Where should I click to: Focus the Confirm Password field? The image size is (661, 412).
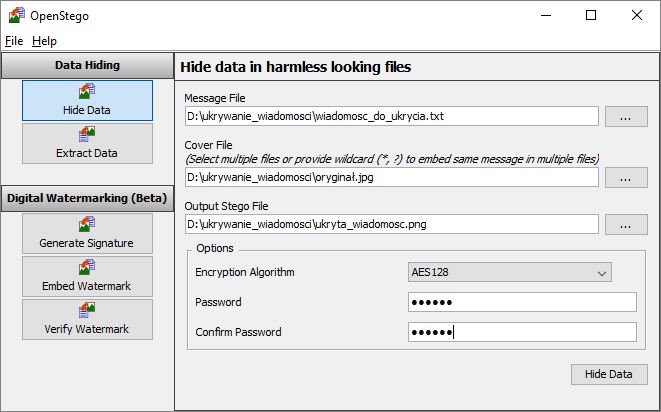pyautogui.click(x=522, y=332)
